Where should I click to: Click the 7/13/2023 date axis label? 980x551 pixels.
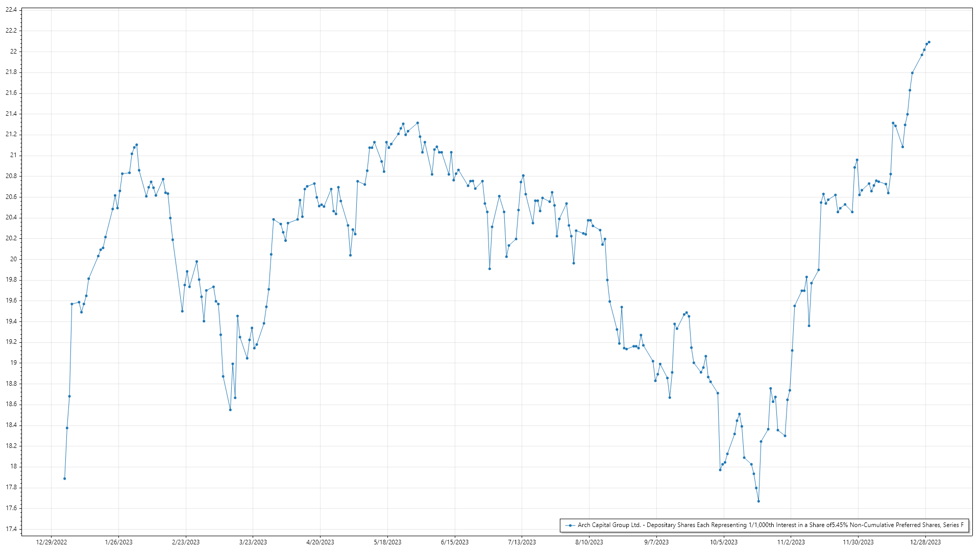point(522,542)
